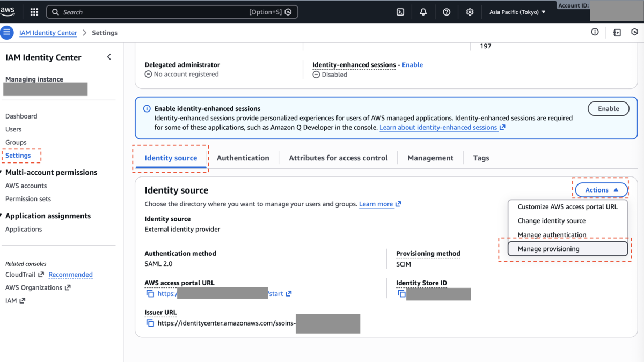Open the Recommended link beside CloudTrail
Screen dimensions: 644x362
click(70, 275)
